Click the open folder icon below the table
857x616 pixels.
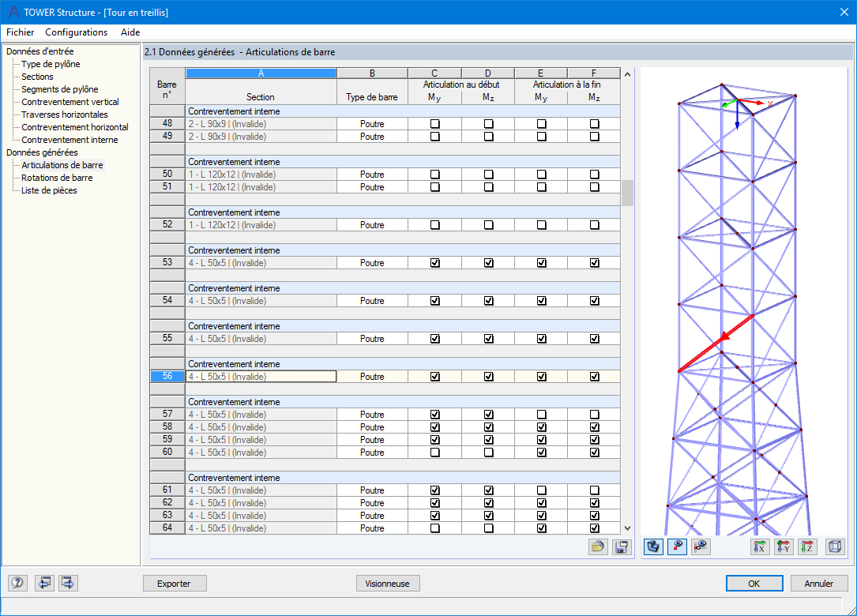click(x=598, y=547)
